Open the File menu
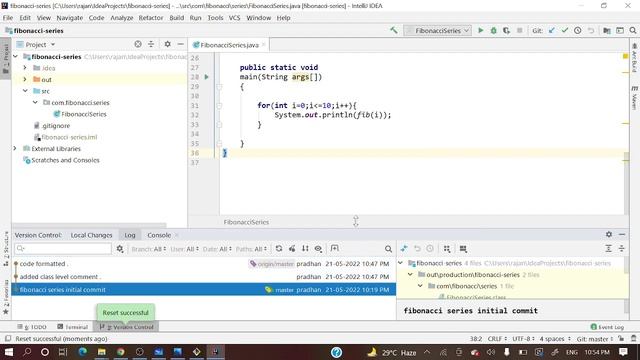Viewport: 640px width, 360px height. pyautogui.click(x=8, y=18)
